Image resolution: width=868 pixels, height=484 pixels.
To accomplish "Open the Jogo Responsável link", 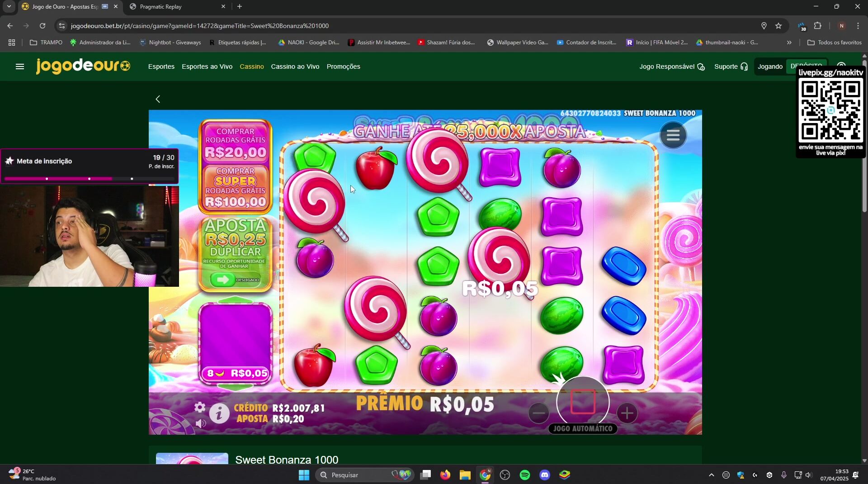I will (672, 66).
